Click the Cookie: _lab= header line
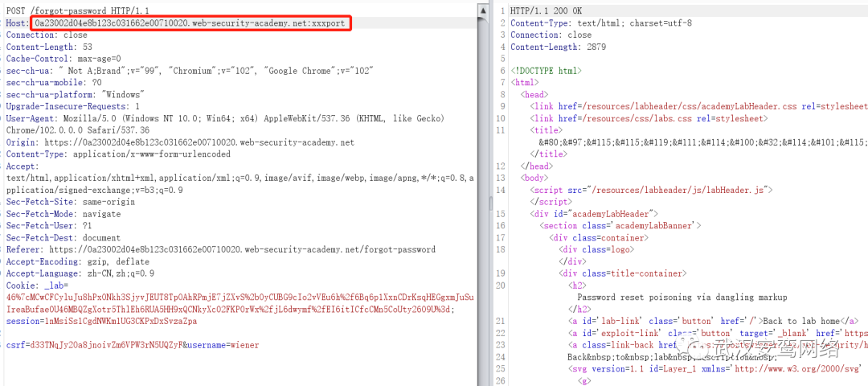 [x=37, y=285]
